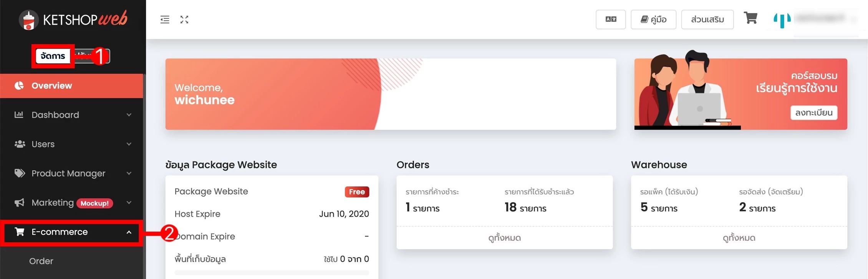The width and height of the screenshot is (868, 279).
Task: Click the Product Manager tags icon
Action: (x=20, y=173)
